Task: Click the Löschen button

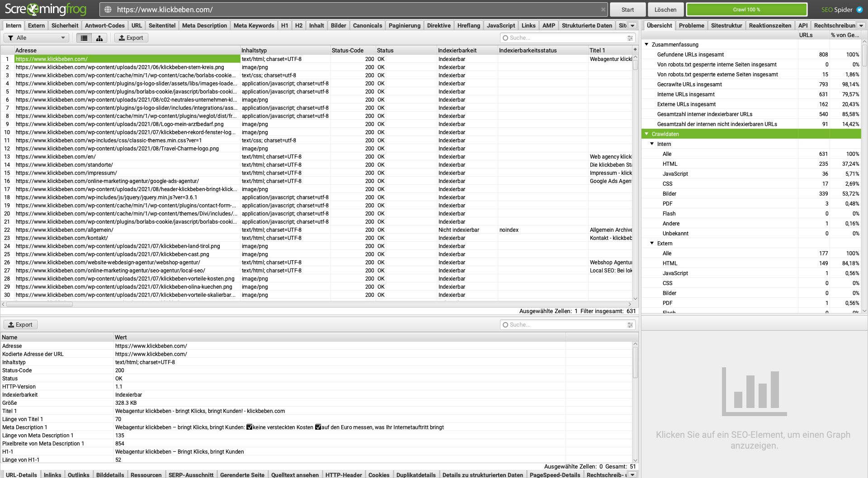Action: pos(665,9)
